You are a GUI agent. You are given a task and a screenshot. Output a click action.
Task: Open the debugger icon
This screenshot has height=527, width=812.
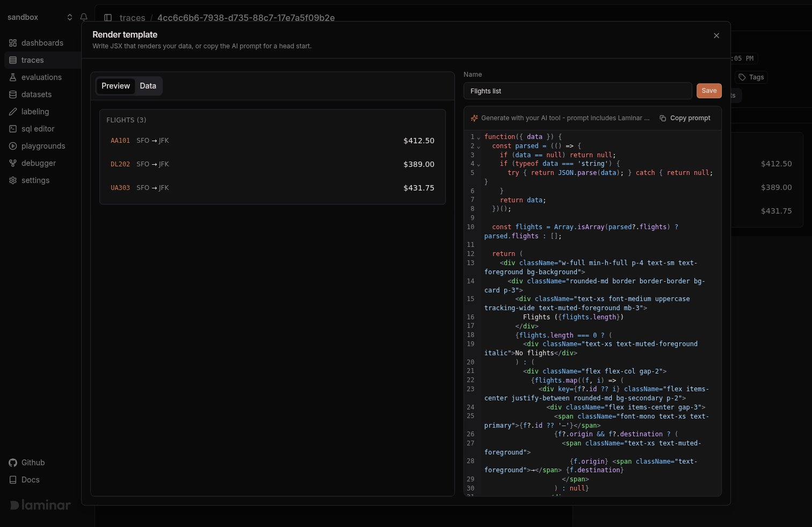pos(13,163)
